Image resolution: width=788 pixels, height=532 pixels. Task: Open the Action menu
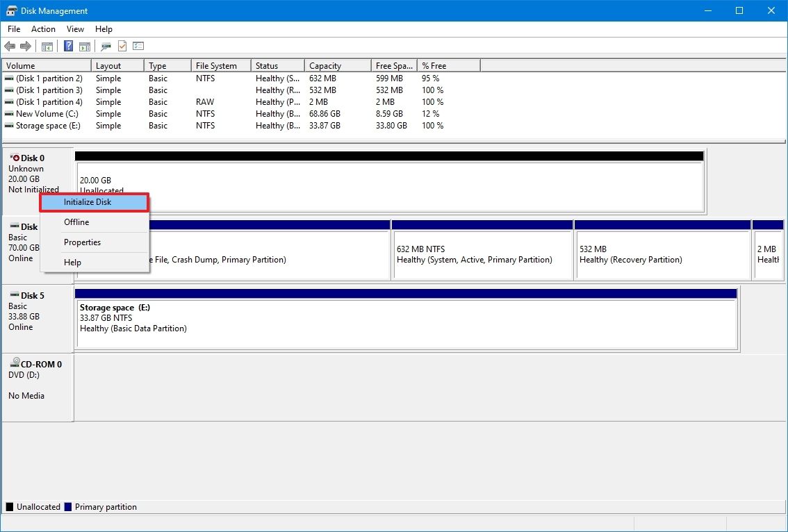[43, 29]
